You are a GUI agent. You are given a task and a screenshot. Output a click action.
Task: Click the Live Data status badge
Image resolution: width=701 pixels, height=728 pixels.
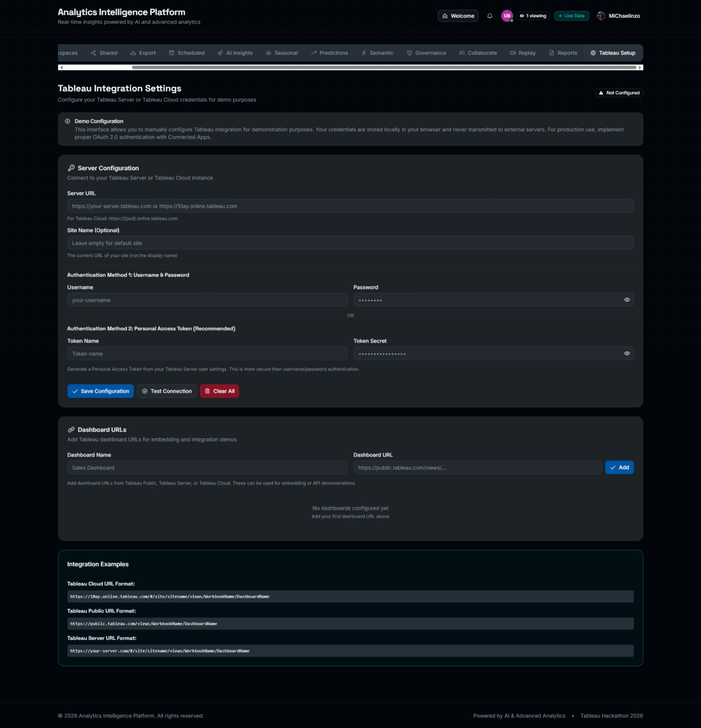(571, 16)
